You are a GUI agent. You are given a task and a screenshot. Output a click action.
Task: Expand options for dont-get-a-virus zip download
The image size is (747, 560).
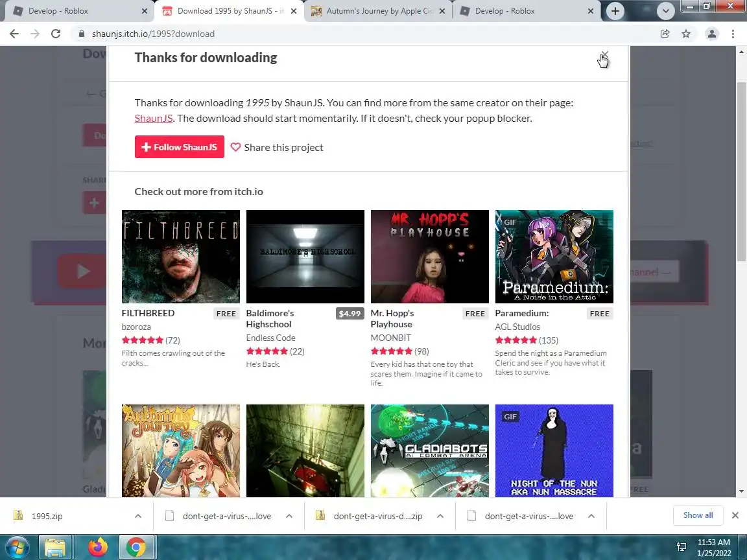[440, 516]
